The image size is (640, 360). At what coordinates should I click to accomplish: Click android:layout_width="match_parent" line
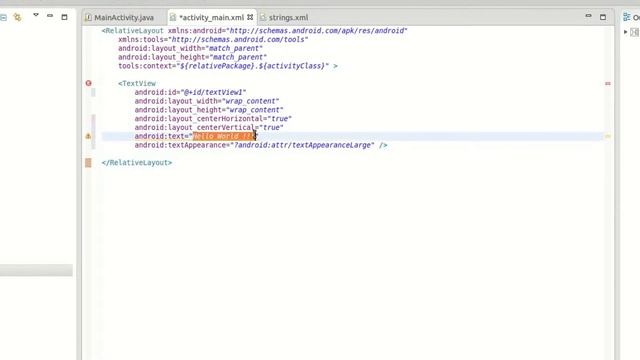click(191, 48)
